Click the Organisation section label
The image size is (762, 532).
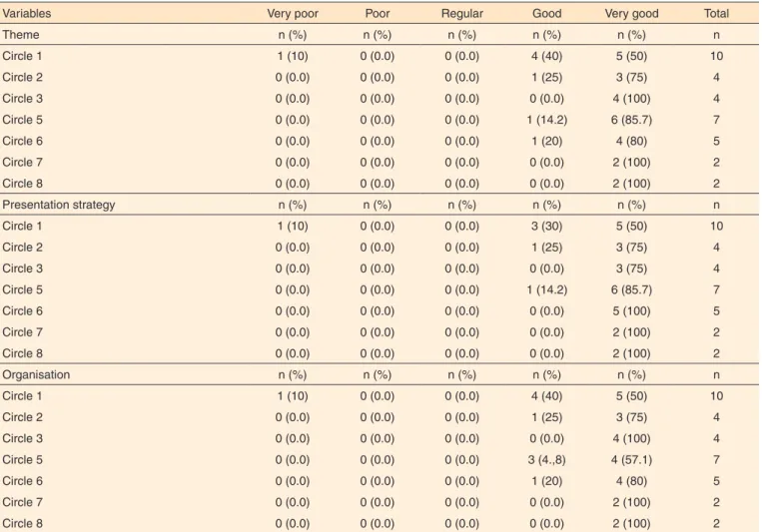pyautogui.click(x=36, y=375)
